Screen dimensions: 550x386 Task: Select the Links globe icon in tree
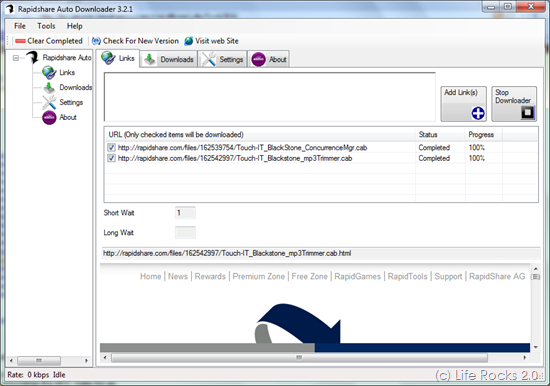[49, 73]
